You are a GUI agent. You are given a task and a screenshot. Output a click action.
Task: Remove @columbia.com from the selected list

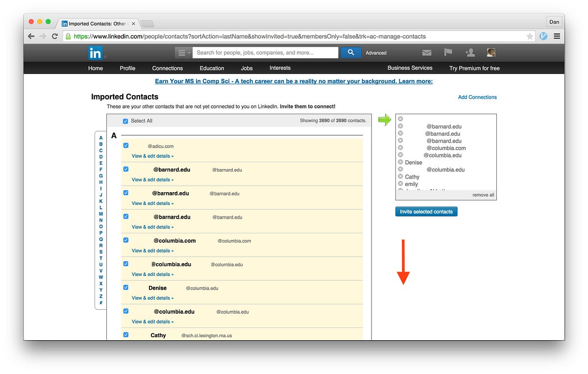coord(400,148)
